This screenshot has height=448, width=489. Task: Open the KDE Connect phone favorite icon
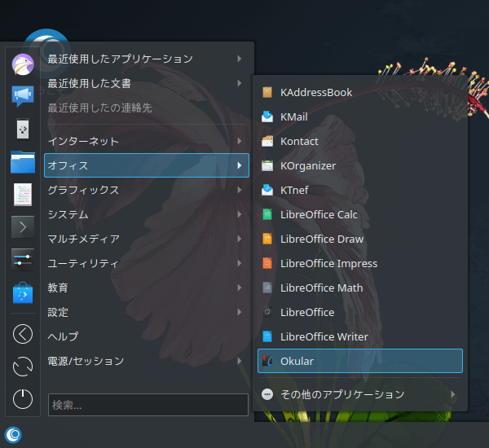click(23, 129)
